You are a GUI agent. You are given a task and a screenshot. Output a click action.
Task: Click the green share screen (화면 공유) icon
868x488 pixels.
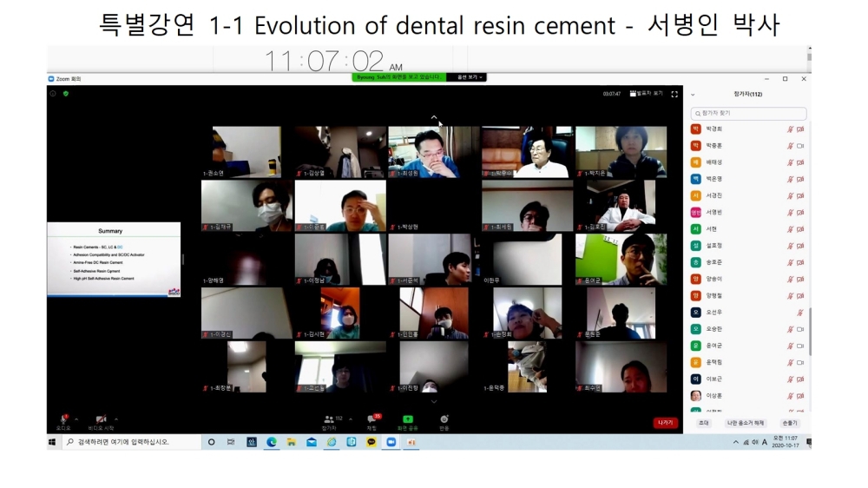click(x=407, y=419)
